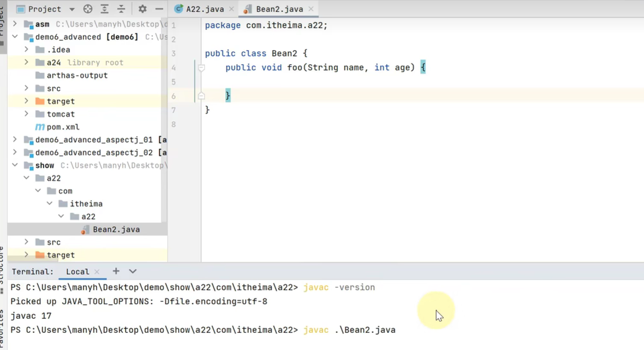Click the tomcat folder icon
Image resolution: width=644 pixels, height=350 pixels.
click(40, 114)
